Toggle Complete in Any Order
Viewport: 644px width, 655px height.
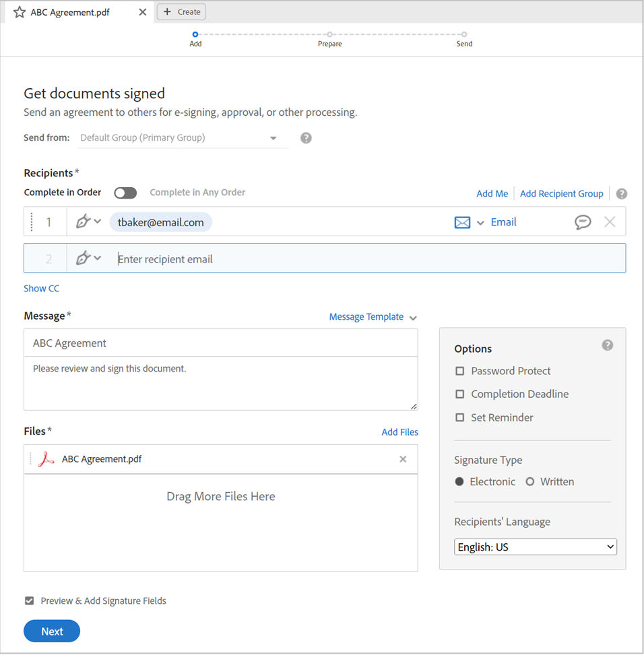[x=125, y=193]
